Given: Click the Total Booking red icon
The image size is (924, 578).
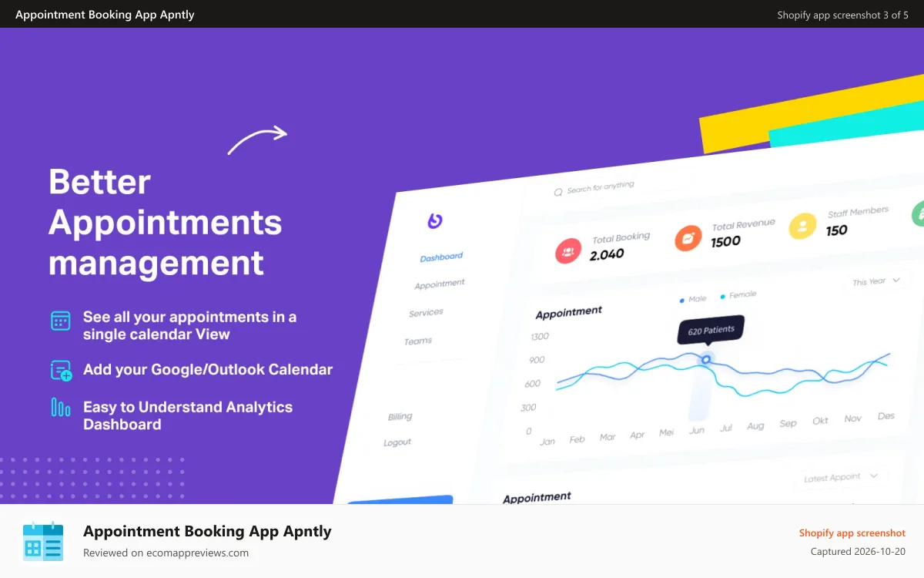Looking at the screenshot, I should tap(569, 251).
